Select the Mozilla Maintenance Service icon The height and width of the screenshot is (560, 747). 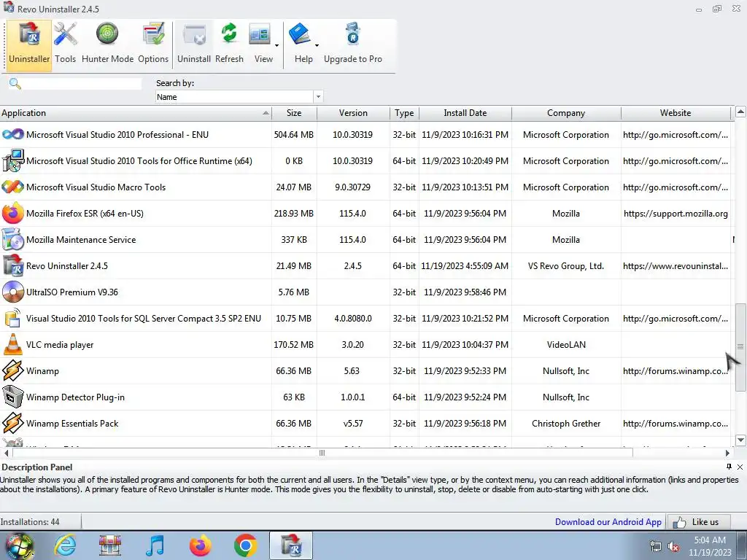point(13,239)
